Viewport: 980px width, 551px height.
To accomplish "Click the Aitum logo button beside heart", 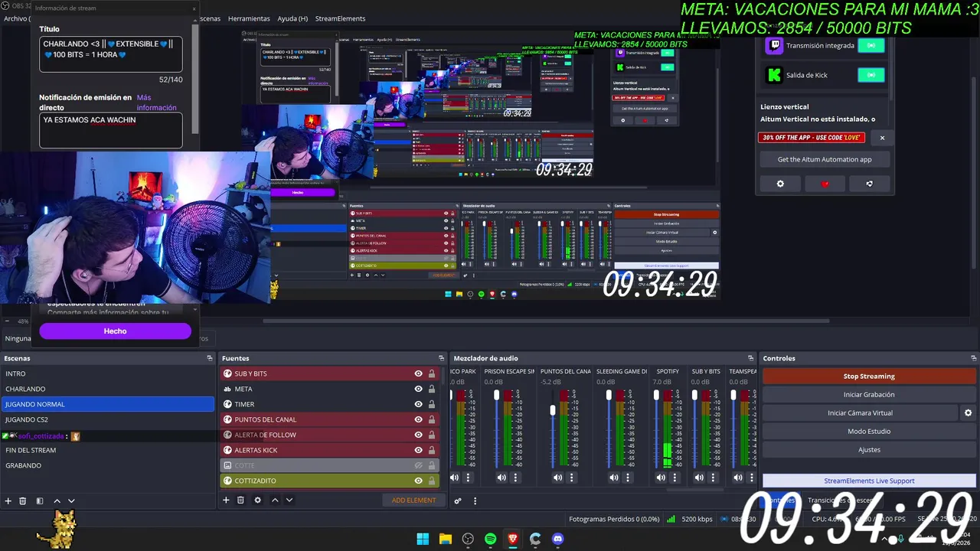I will click(869, 184).
